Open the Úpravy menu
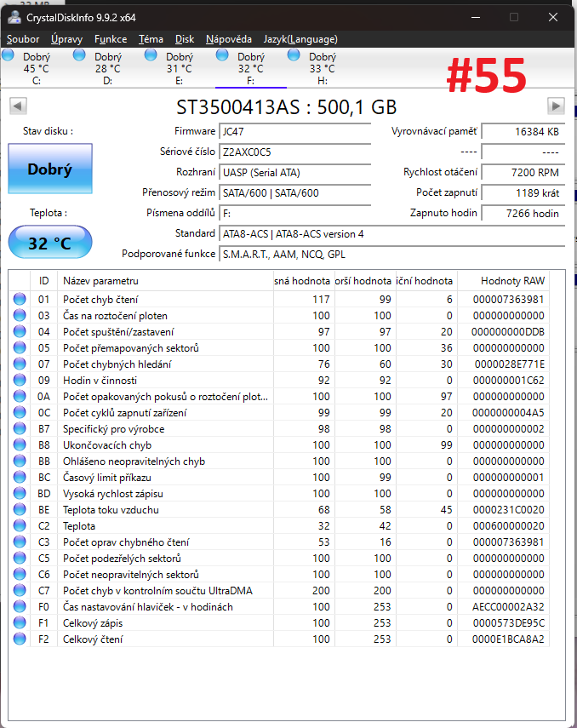This screenshot has height=728, width=577. (66, 39)
